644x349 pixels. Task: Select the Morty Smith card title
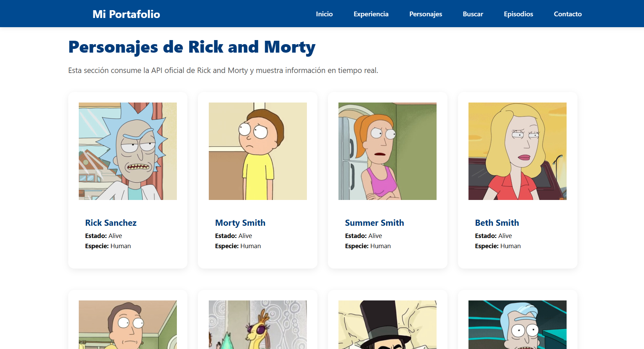coord(240,223)
